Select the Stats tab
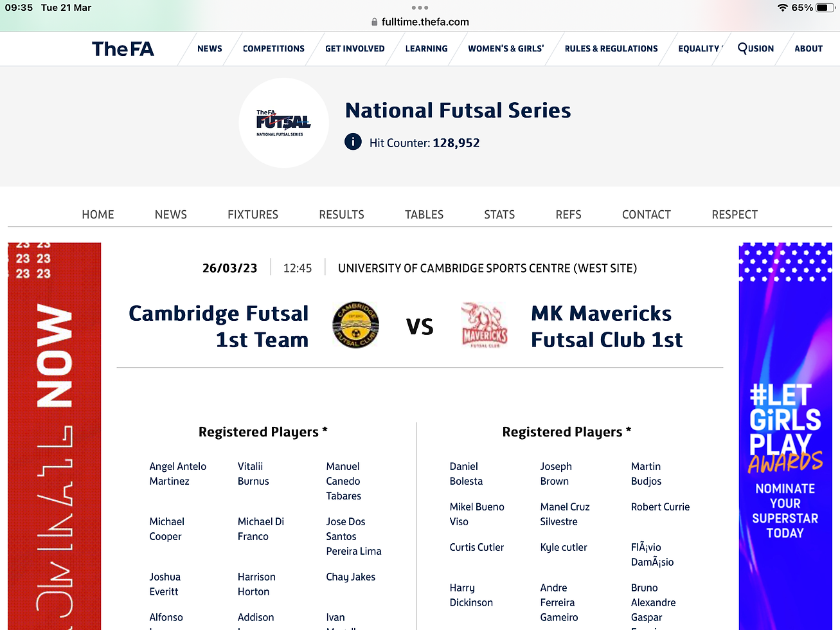The height and width of the screenshot is (630, 840). pos(499,215)
